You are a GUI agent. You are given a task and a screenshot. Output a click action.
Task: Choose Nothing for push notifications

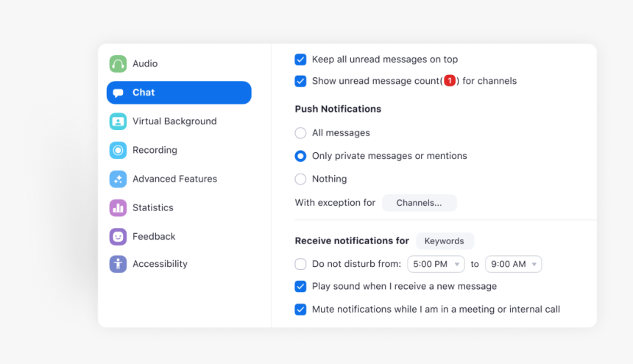(300, 179)
